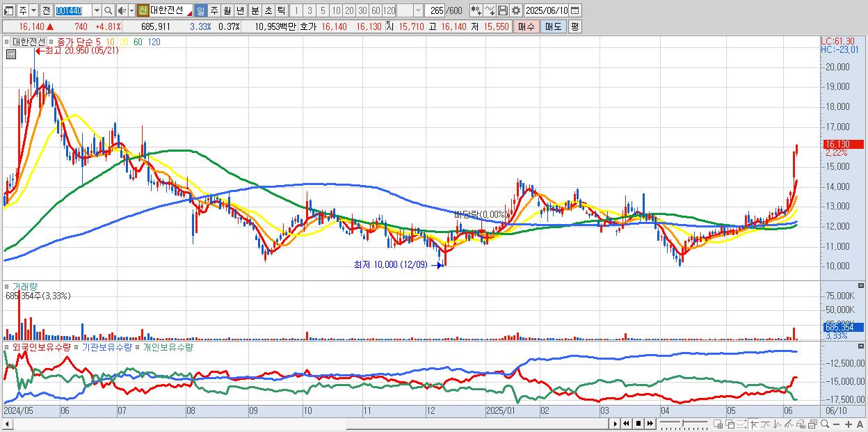Edit the date field 2025/06/10
Viewport: 868px width, 432px height.
547,10
